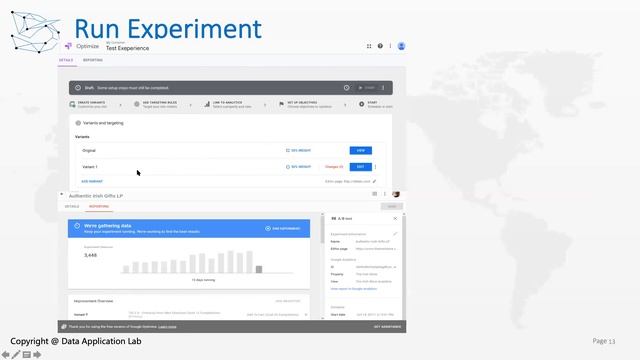Click View button for Original variant
This screenshot has width=640, height=360.
pos(361,151)
